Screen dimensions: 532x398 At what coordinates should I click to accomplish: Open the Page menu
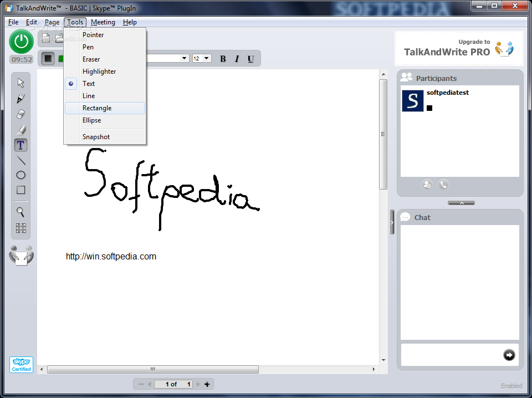point(52,22)
